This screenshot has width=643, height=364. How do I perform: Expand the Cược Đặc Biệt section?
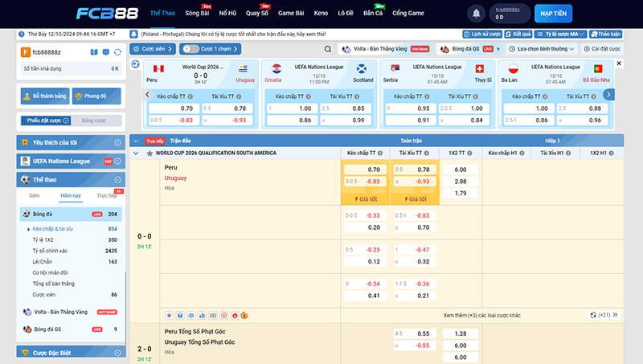[71, 352]
